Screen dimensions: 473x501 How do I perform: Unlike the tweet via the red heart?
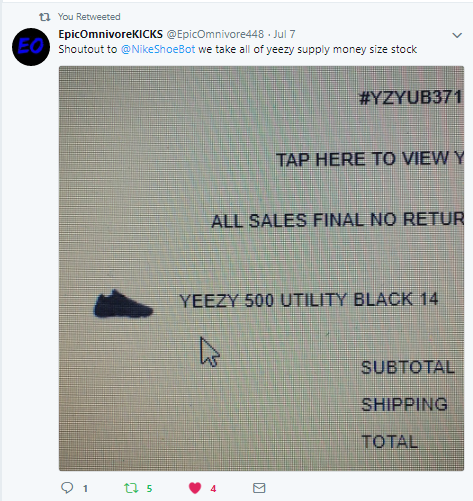pyautogui.click(x=195, y=488)
